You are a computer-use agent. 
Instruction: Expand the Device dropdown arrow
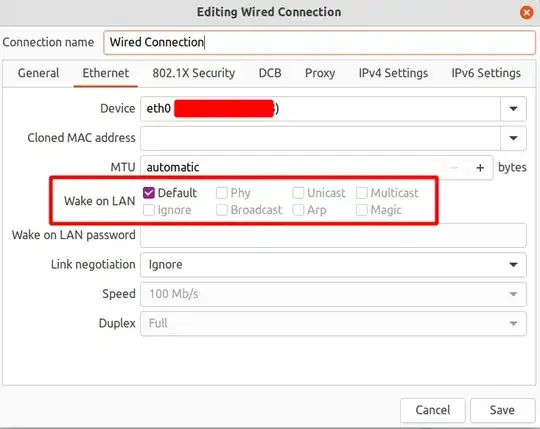tap(513, 109)
